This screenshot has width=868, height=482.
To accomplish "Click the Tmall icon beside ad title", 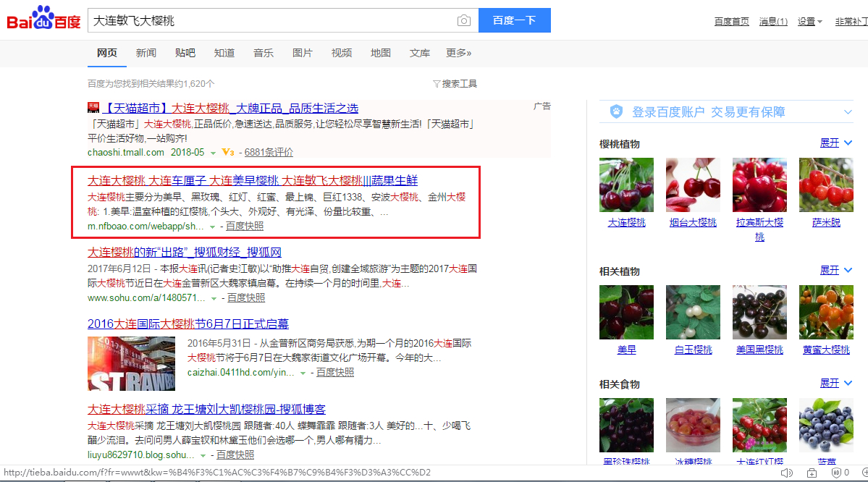I will [93, 107].
